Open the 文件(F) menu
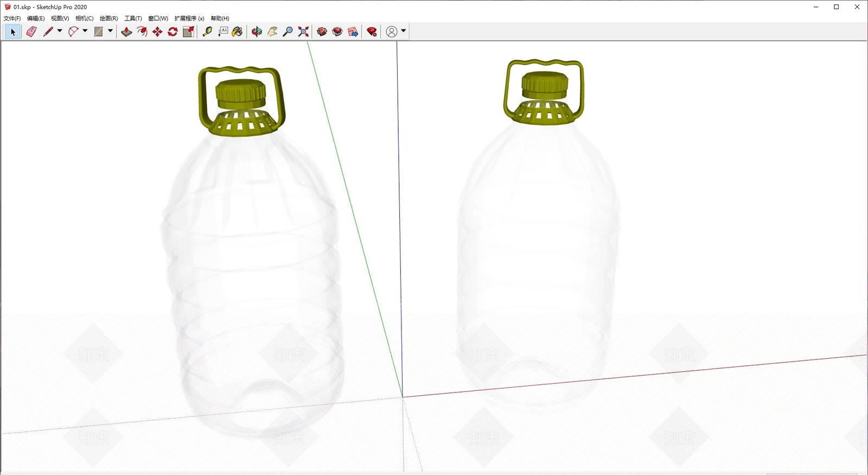868x475 pixels. click(12, 18)
